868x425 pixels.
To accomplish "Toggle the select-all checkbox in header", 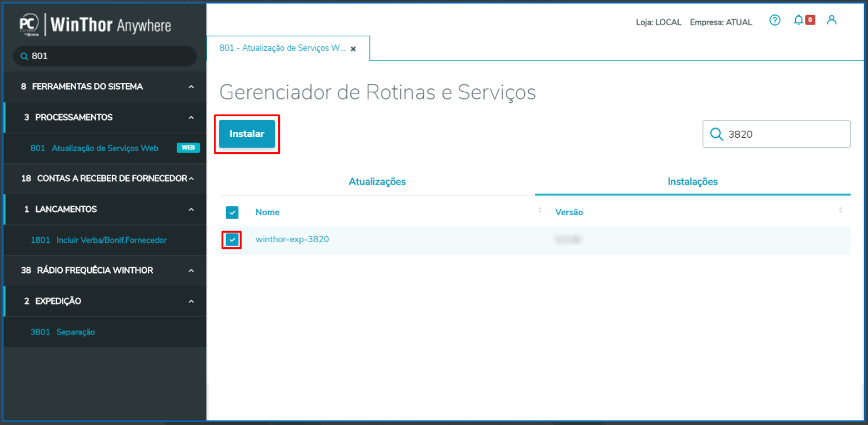I will [x=232, y=212].
